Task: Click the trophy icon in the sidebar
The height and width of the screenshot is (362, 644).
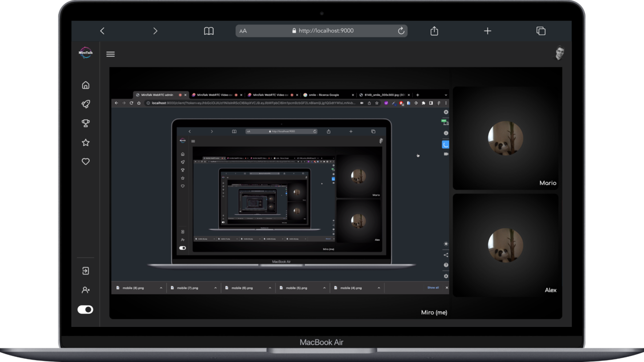Action: (86, 123)
